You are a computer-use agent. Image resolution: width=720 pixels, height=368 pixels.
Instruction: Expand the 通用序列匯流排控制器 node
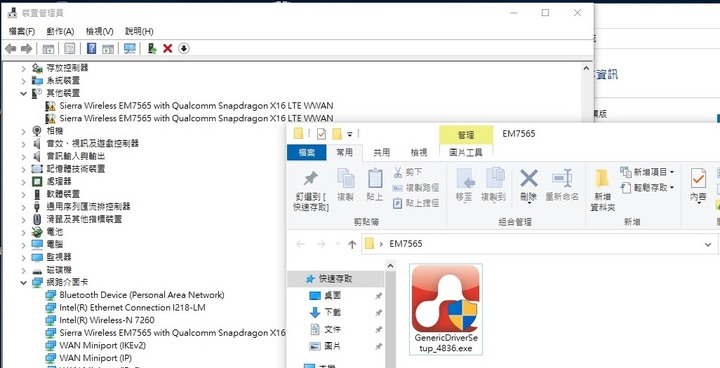click(23, 207)
